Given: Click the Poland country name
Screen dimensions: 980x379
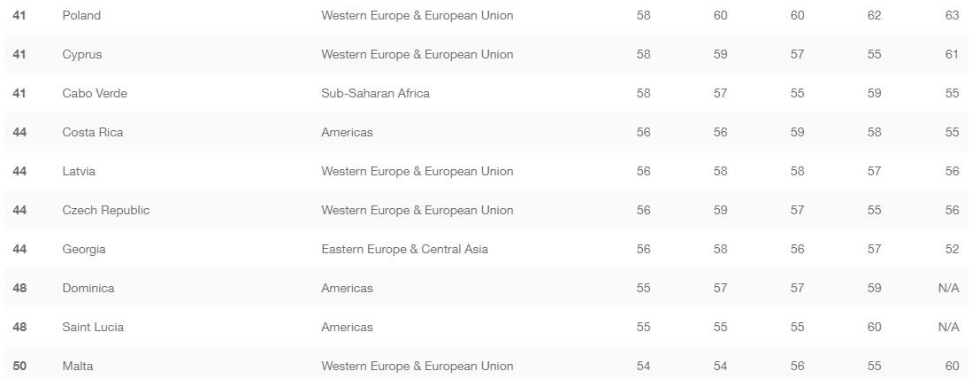Looking at the screenshot, I should pyautogui.click(x=81, y=16).
